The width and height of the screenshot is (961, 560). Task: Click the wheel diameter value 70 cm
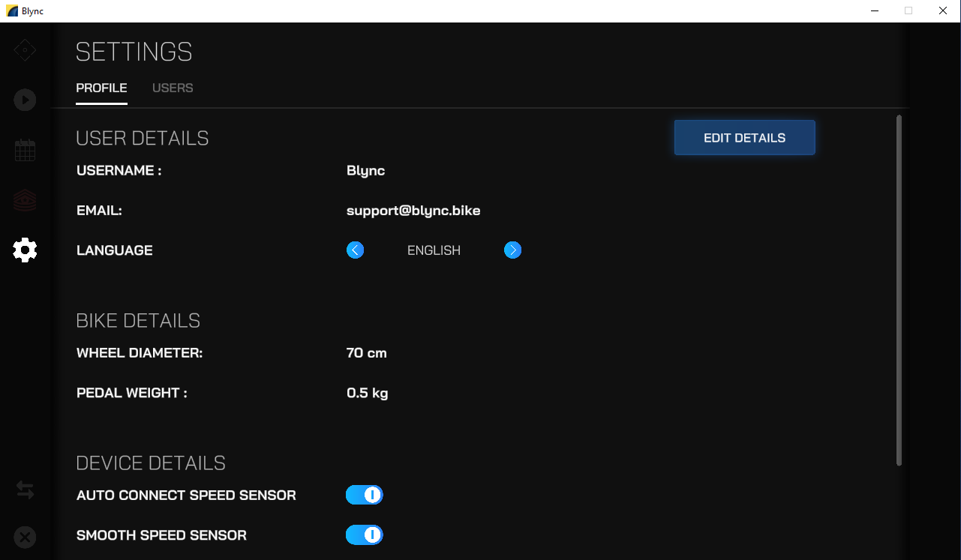coord(367,353)
